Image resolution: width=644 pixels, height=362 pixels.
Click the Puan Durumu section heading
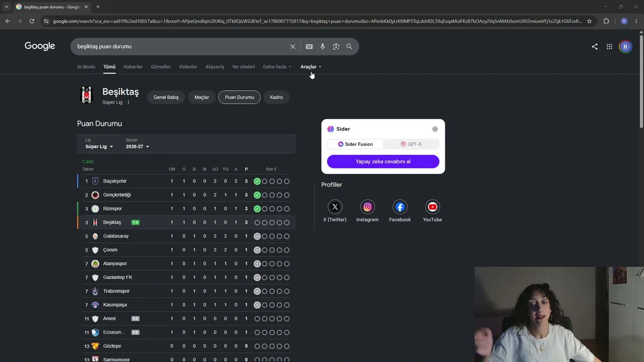click(x=100, y=124)
